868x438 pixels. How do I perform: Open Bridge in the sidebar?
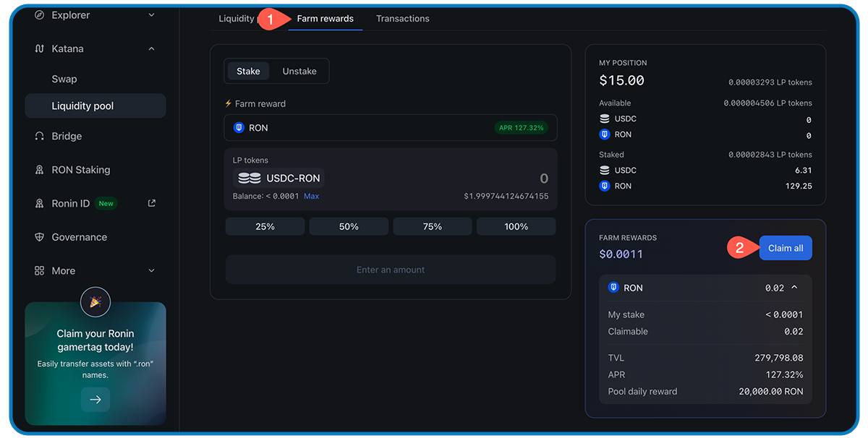click(x=67, y=136)
